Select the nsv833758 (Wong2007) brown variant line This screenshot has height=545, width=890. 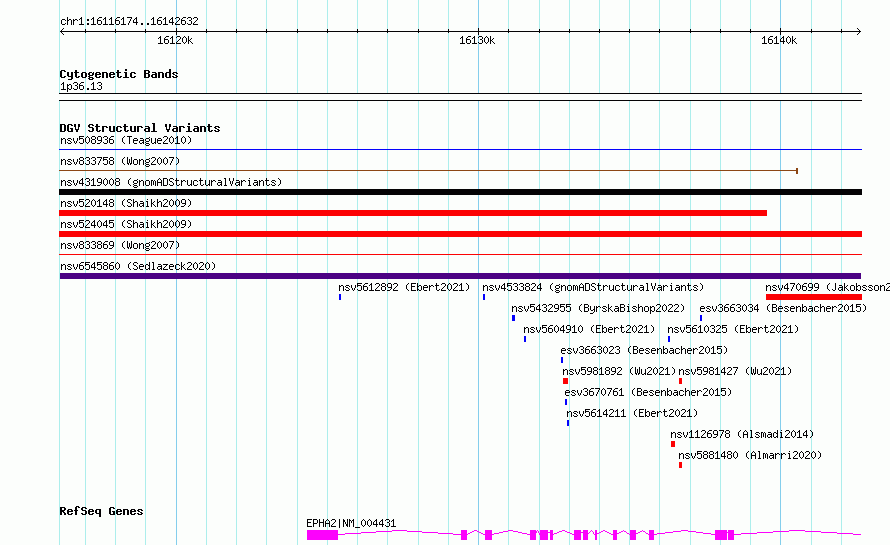[429, 170]
